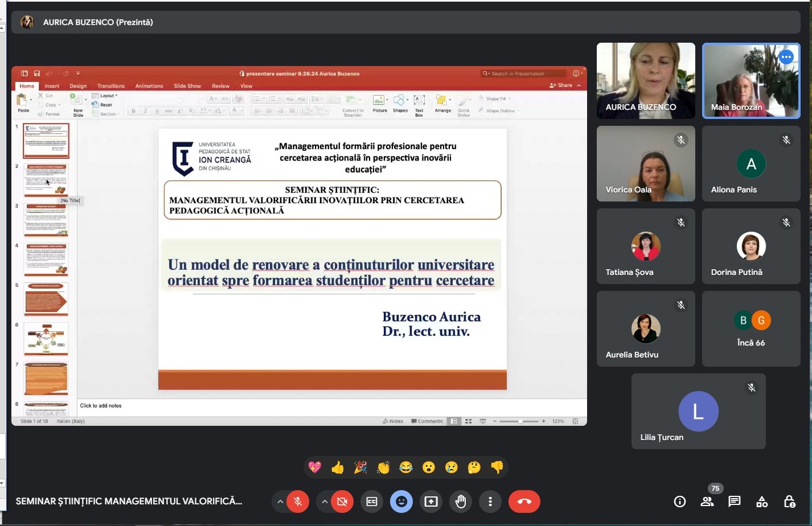The image size is (812, 526).
Task: Open host controls lock icon
Action: coord(789,502)
